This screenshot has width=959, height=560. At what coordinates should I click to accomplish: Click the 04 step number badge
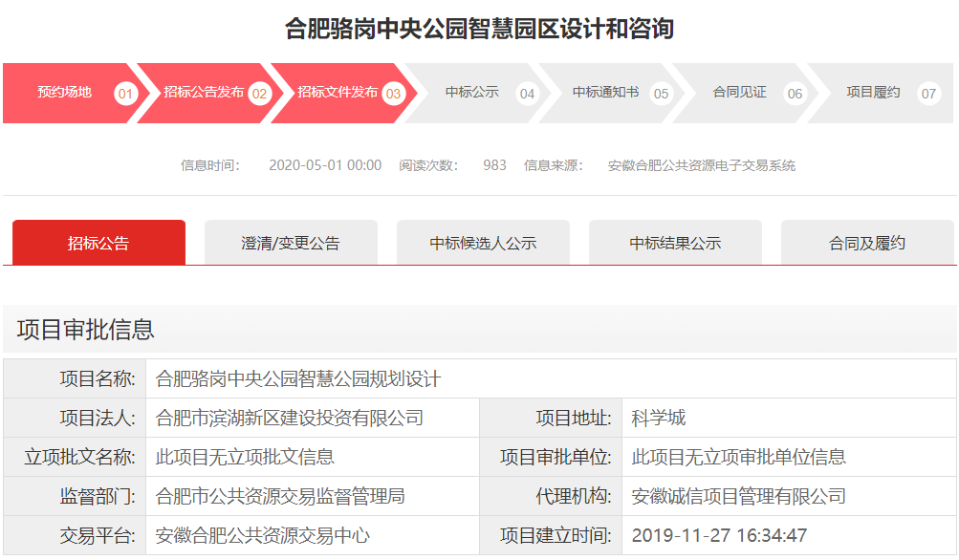coord(527,94)
